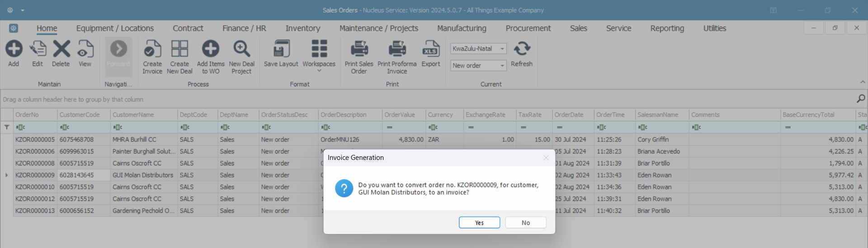Click the Print Sales Order icon
This screenshot has height=248, width=868.
coord(359,49)
